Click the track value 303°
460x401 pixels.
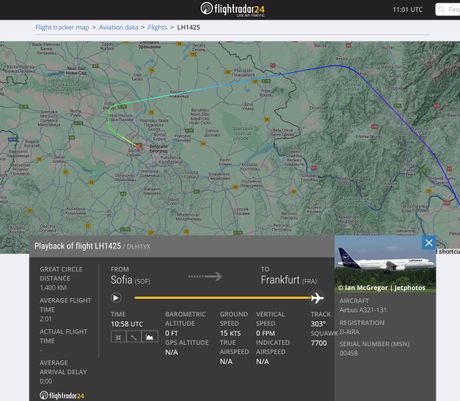[x=318, y=324]
